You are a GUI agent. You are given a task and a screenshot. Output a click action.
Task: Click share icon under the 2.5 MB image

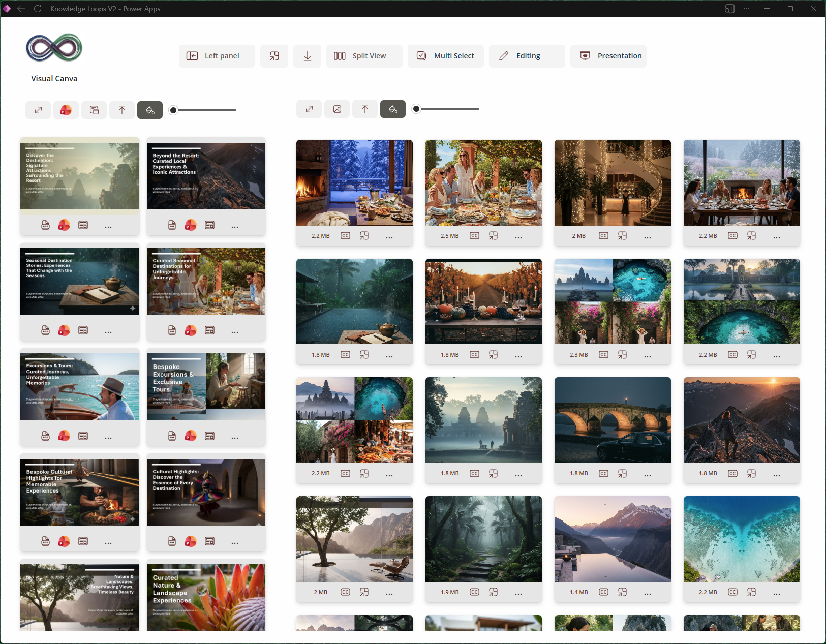(x=493, y=236)
